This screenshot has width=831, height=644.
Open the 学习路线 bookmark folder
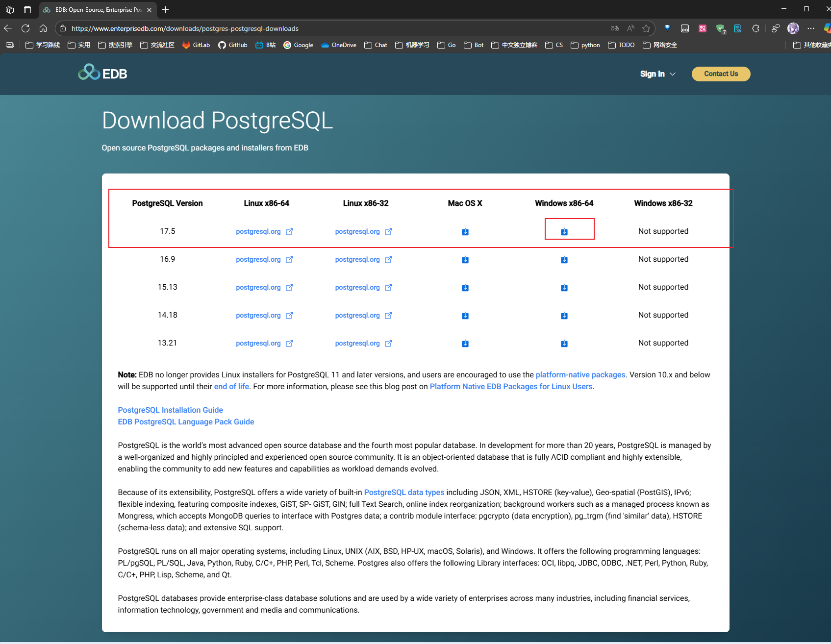(x=43, y=45)
